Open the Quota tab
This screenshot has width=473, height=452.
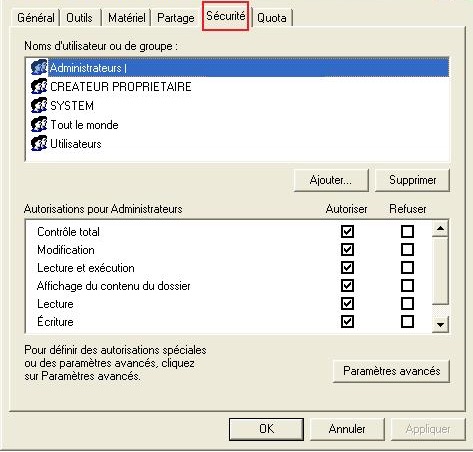pyautogui.click(x=272, y=18)
